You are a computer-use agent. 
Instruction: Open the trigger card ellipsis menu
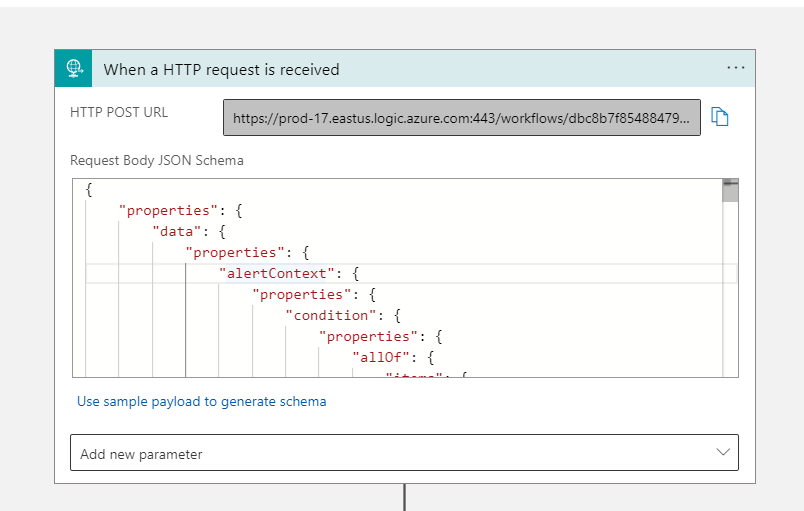click(736, 68)
